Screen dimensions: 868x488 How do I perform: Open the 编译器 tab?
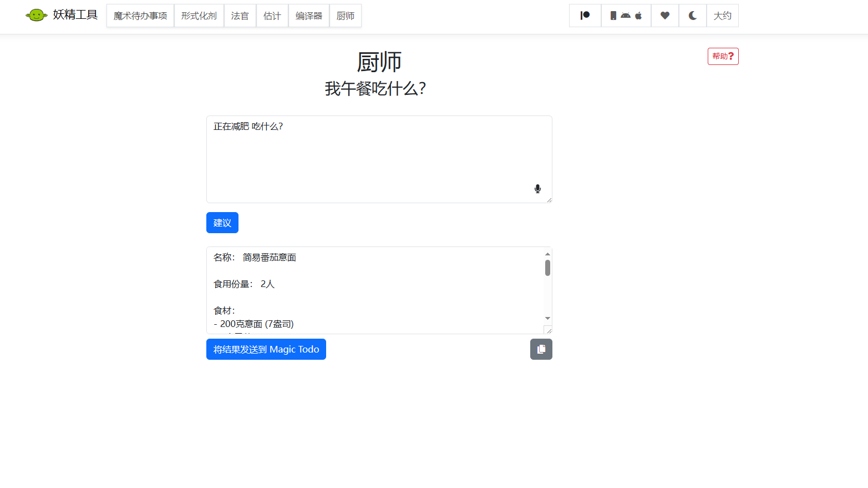[x=308, y=16]
